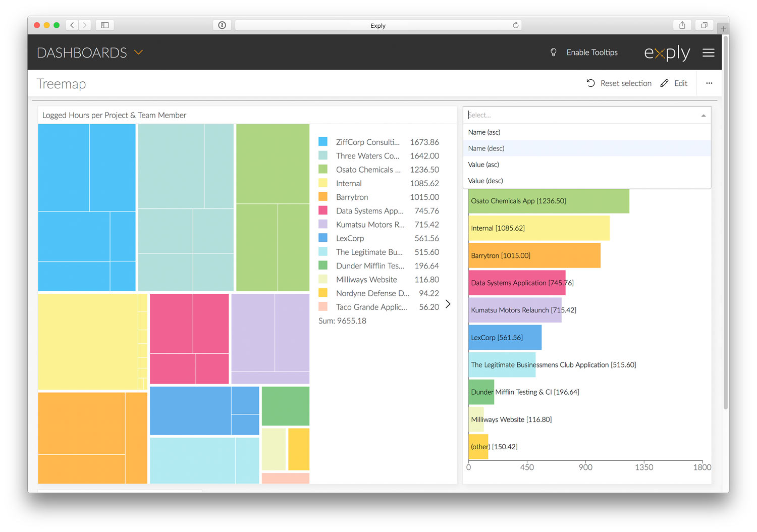This screenshot has height=532, width=757.
Task: Click the privacy report icon beside address bar
Action: click(x=222, y=25)
